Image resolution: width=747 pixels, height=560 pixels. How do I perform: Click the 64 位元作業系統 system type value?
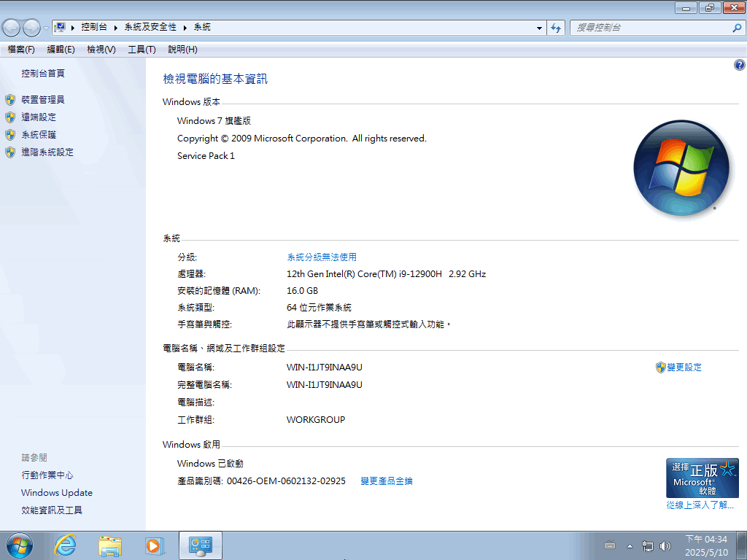point(319,308)
